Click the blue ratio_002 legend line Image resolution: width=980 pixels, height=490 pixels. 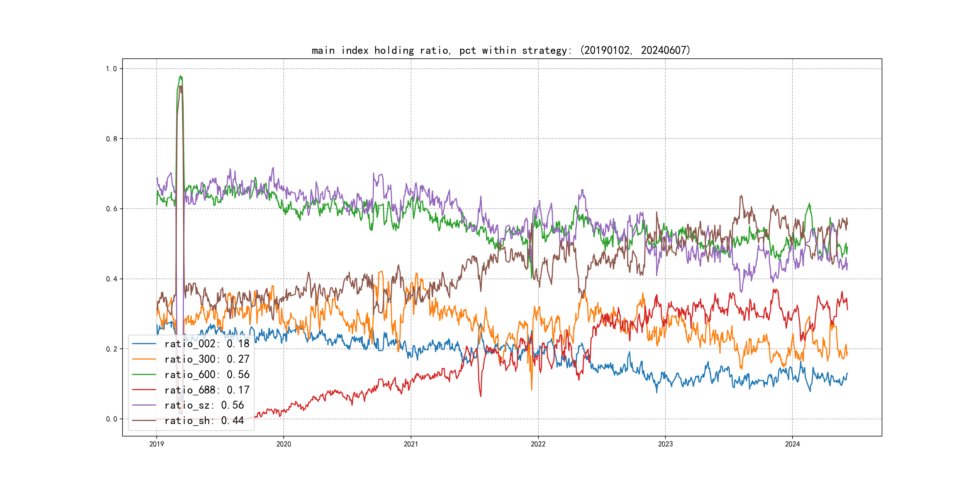coord(144,344)
